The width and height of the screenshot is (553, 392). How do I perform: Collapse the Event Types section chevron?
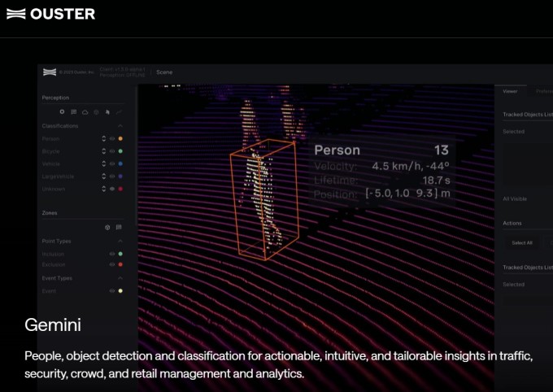pyautogui.click(x=120, y=278)
